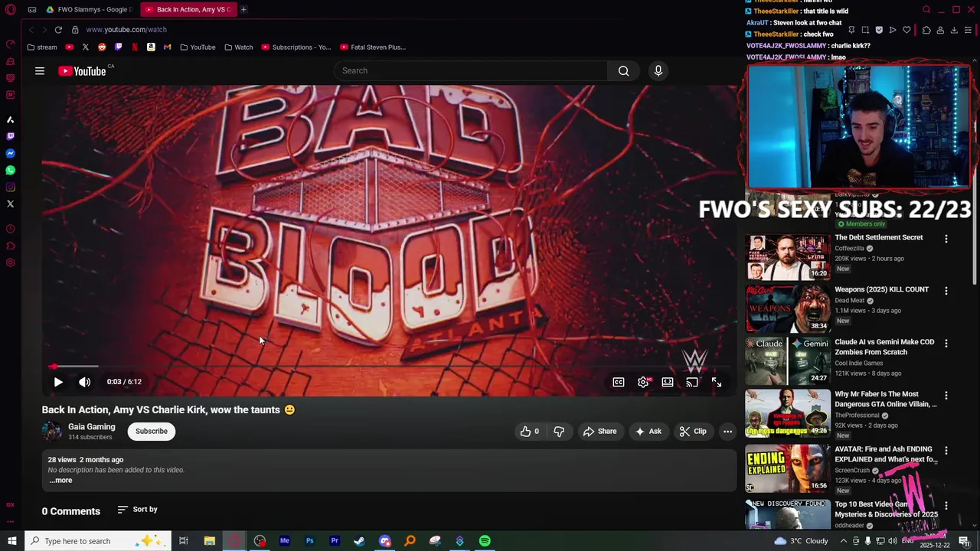The width and height of the screenshot is (980, 551).
Task: Open The Debt Settlement Secret video thumbnail
Action: [788, 257]
